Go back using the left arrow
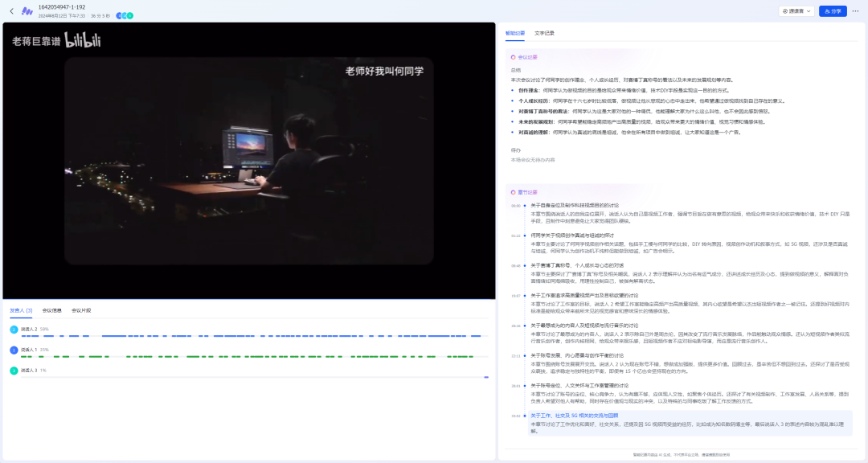The width and height of the screenshot is (868, 463). pyautogui.click(x=11, y=11)
